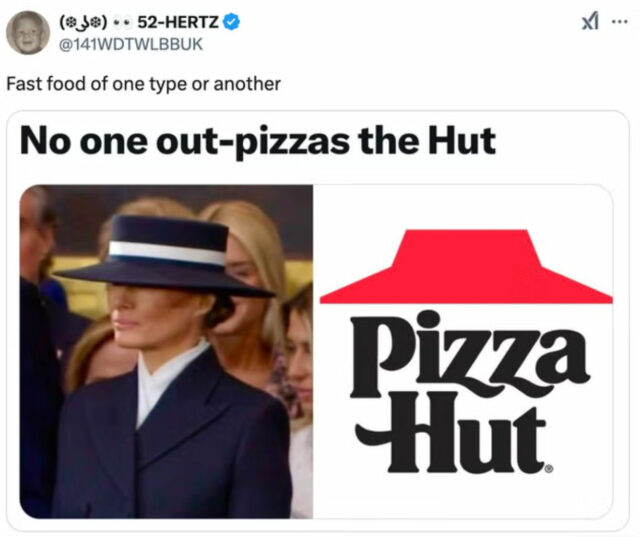Click the flower emoticon before the display name
Image resolution: width=640 pixels, height=537 pixels.
pos(84,22)
